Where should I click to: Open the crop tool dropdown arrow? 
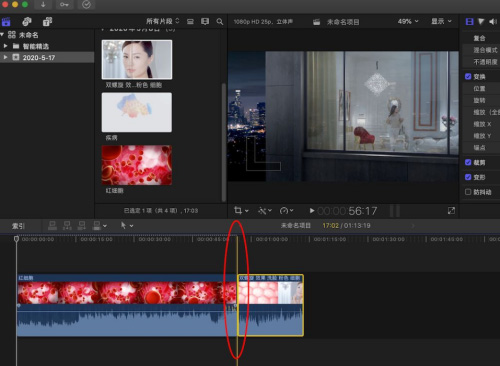point(247,211)
